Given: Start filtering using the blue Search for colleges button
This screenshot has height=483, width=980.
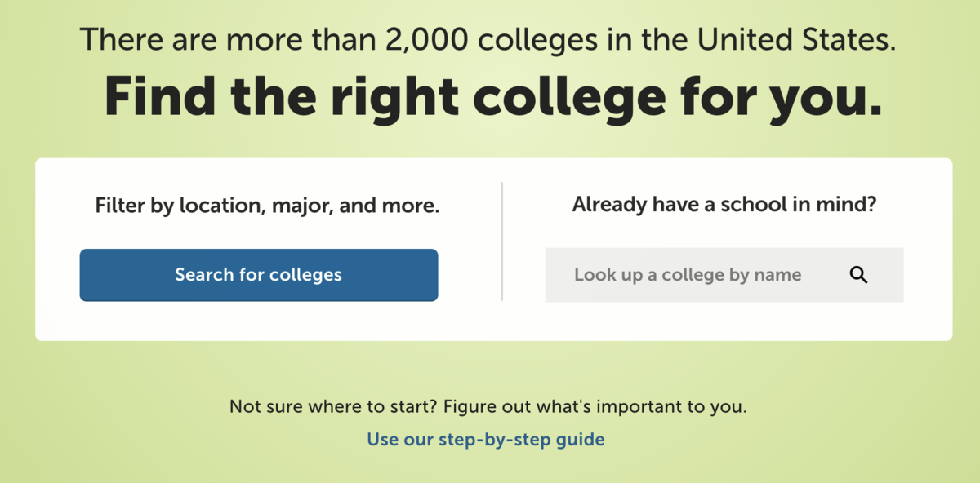Looking at the screenshot, I should pyautogui.click(x=259, y=275).
